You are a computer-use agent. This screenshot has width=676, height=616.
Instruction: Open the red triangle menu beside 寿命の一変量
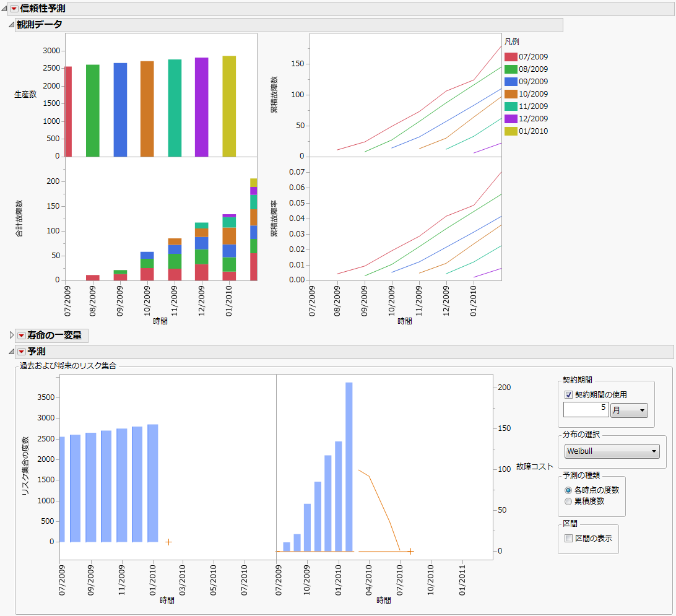pos(21,336)
